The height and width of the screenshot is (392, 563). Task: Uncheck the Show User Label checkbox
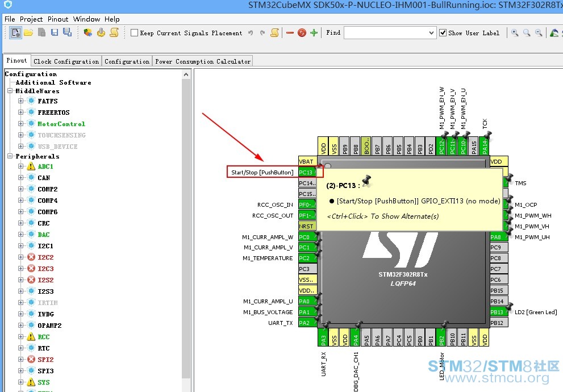[443, 33]
